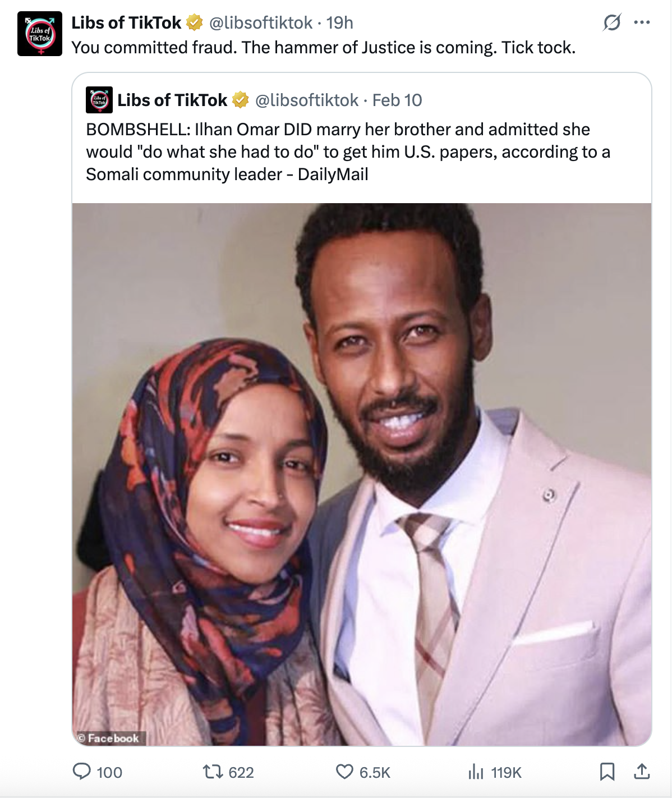
Task: Open Libs of TikTok profile avatar
Action: pyautogui.click(x=40, y=34)
